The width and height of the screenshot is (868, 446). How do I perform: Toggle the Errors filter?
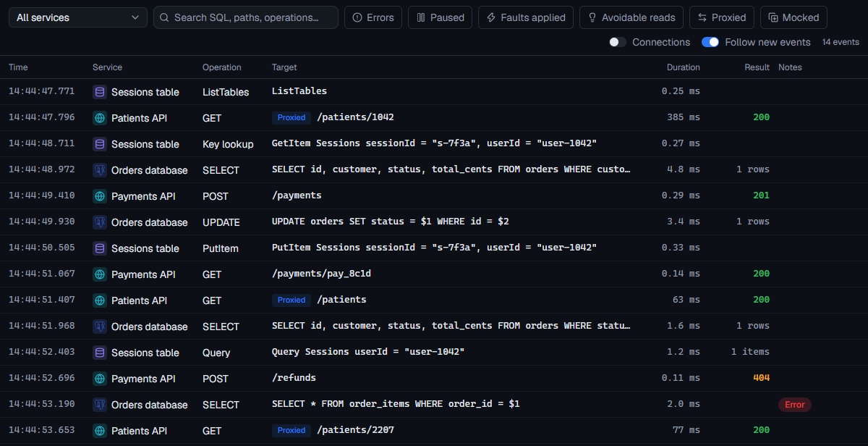pyautogui.click(x=373, y=17)
